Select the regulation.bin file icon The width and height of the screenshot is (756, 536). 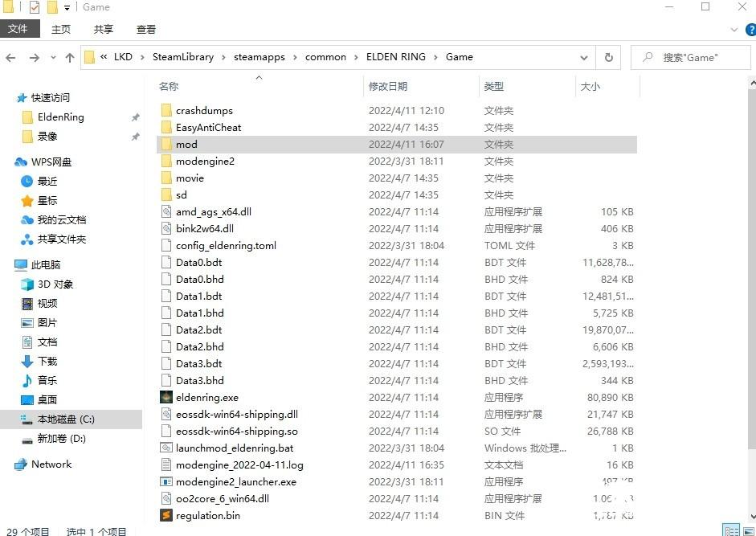click(166, 516)
